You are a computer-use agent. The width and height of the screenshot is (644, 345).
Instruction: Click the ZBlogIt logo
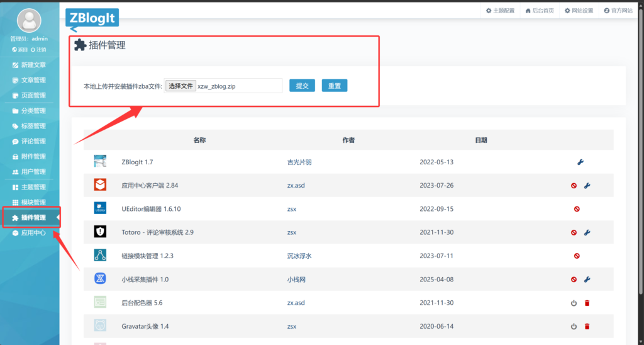click(92, 18)
